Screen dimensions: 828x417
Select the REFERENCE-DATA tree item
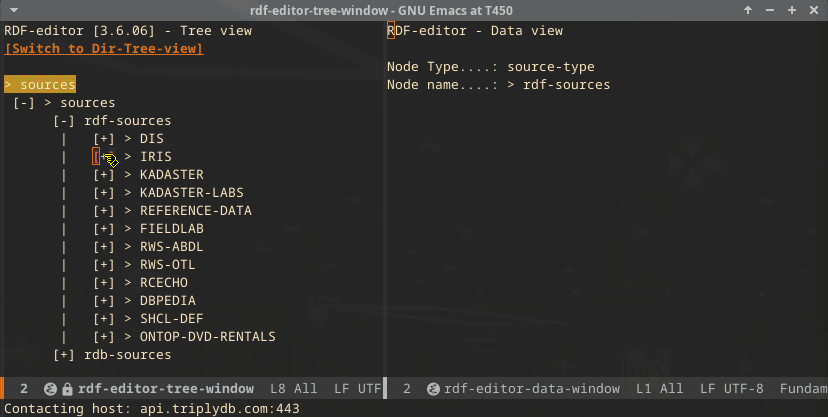tap(195, 211)
